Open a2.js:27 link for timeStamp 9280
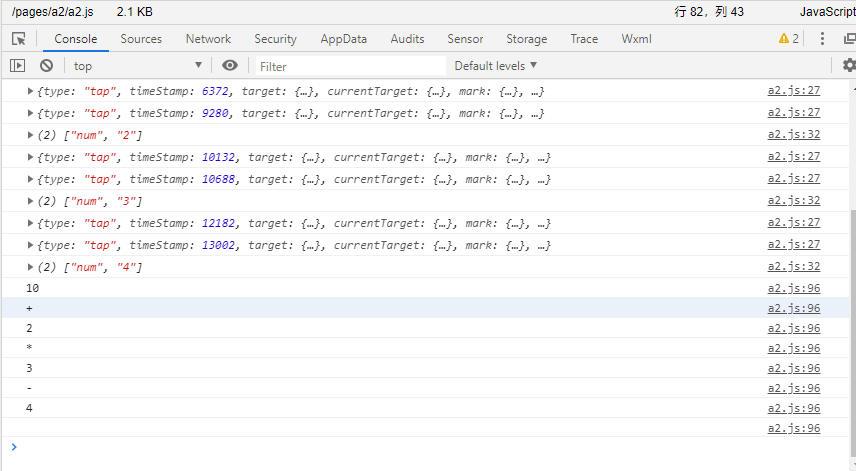This screenshot has height=471, width=856. click(x=794, y=112)
